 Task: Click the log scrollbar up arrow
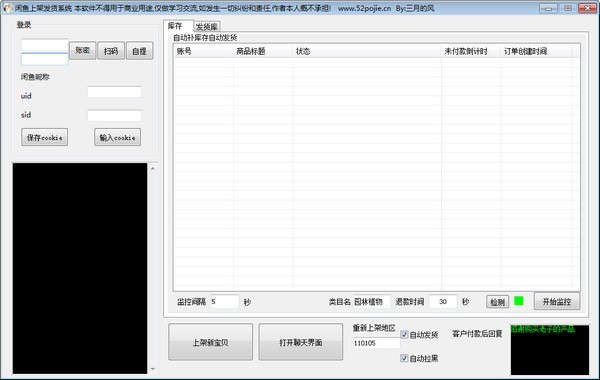click(153, 168)
